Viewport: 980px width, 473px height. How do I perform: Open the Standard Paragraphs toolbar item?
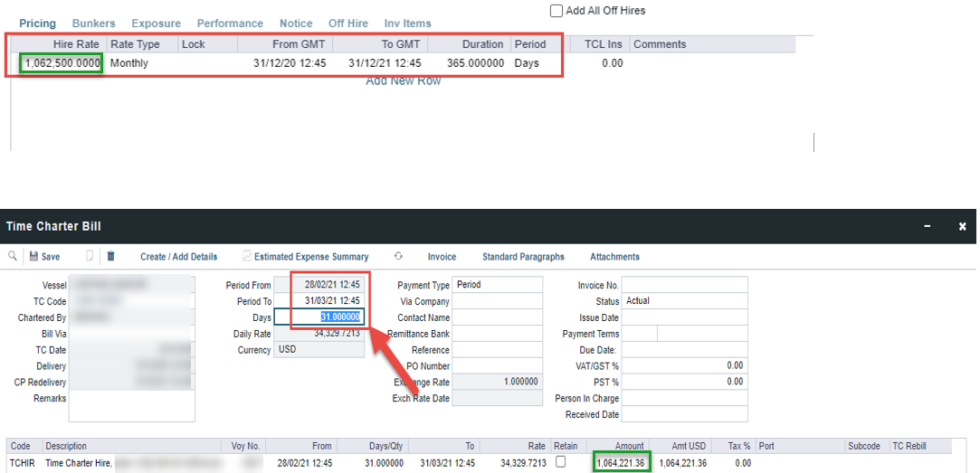pos(523,257)
